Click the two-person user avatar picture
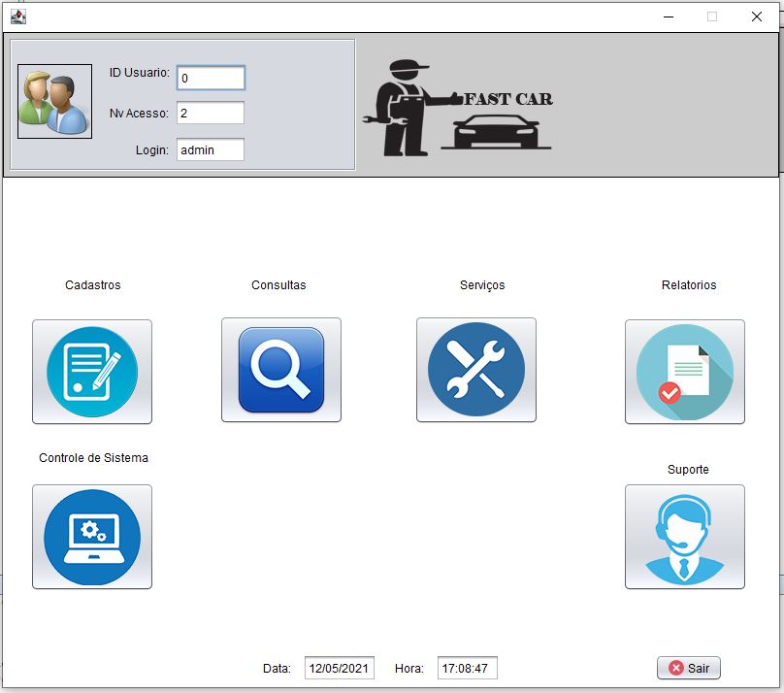Screen dimensions: 784x693 tap(54, 102)
